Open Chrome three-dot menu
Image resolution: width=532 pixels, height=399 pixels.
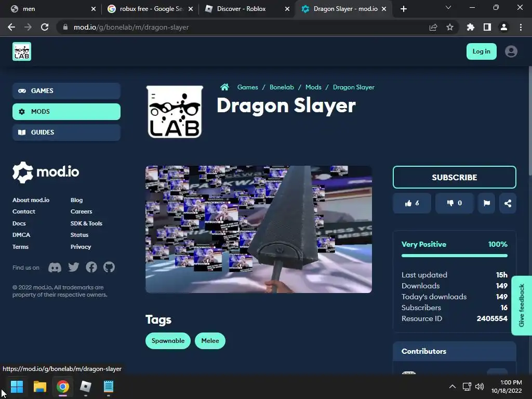point(521,27)
